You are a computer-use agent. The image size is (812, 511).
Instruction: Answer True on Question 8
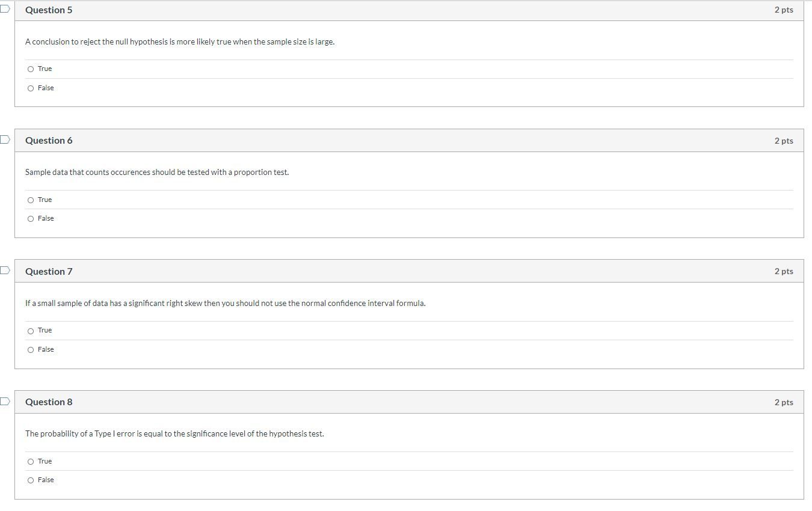31,462
